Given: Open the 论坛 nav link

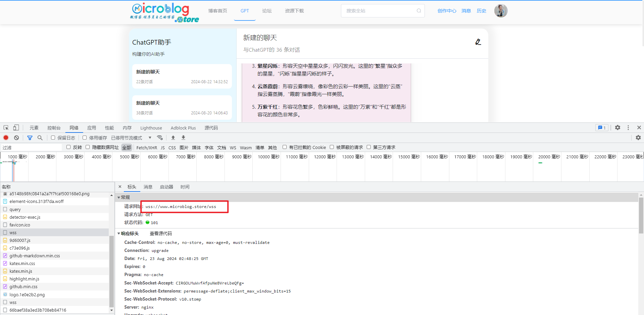Looking at the screenshot, I should coord(267,11).
